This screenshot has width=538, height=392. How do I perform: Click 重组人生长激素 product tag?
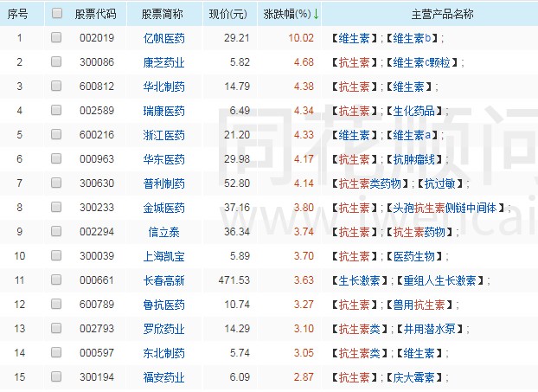pos(440,280)
